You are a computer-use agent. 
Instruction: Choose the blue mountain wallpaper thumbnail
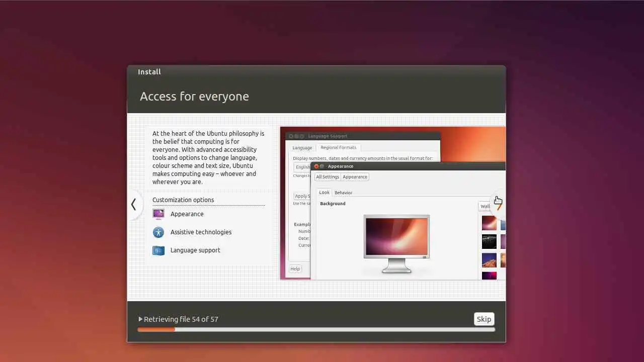click(x=489, y=260)
